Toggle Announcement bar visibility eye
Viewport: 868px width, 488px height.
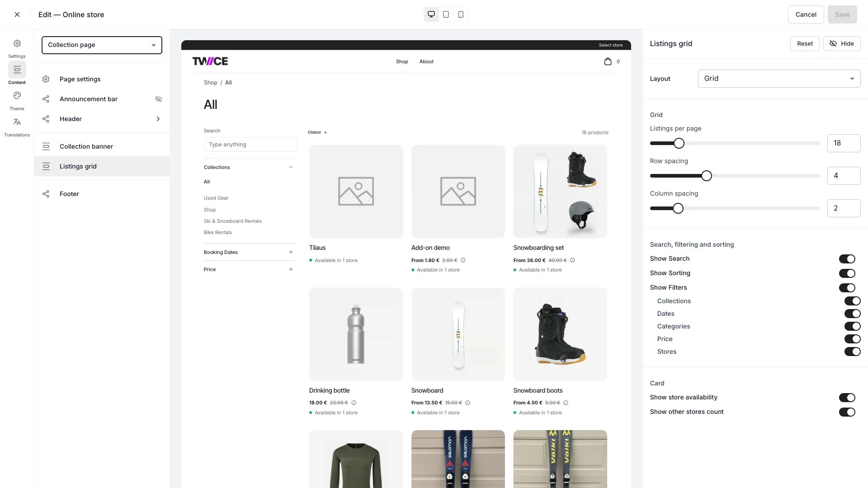coord(159,99)
